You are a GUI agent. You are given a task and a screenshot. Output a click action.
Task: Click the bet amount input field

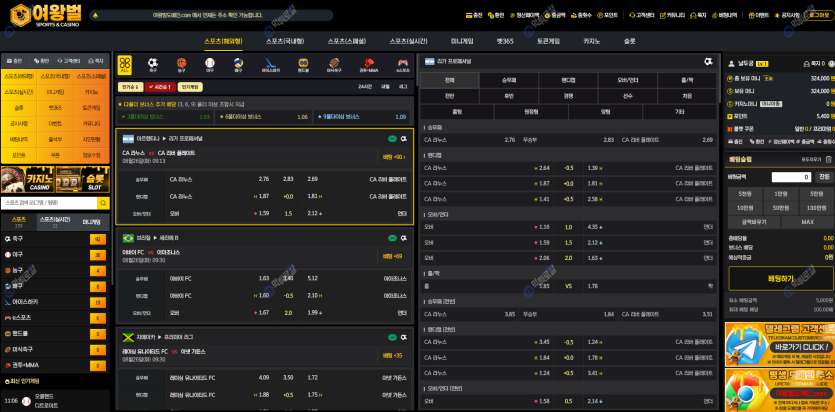[790, 177]
